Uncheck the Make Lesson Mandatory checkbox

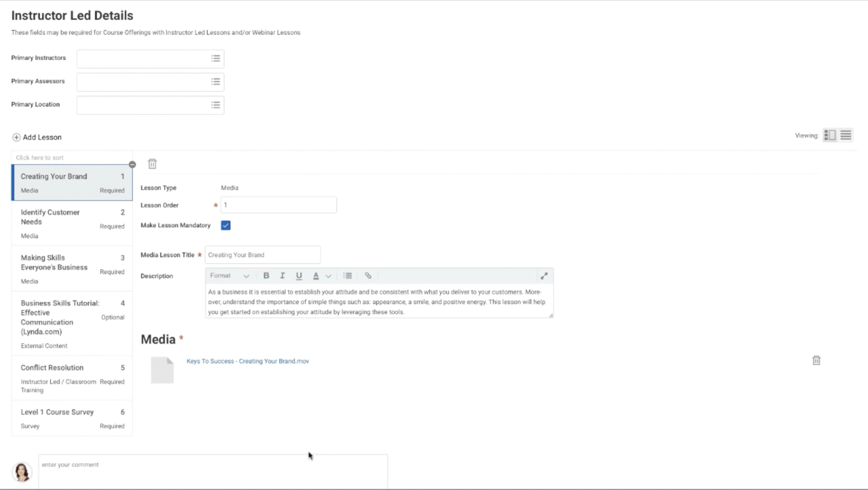click(x=226, y=225)
